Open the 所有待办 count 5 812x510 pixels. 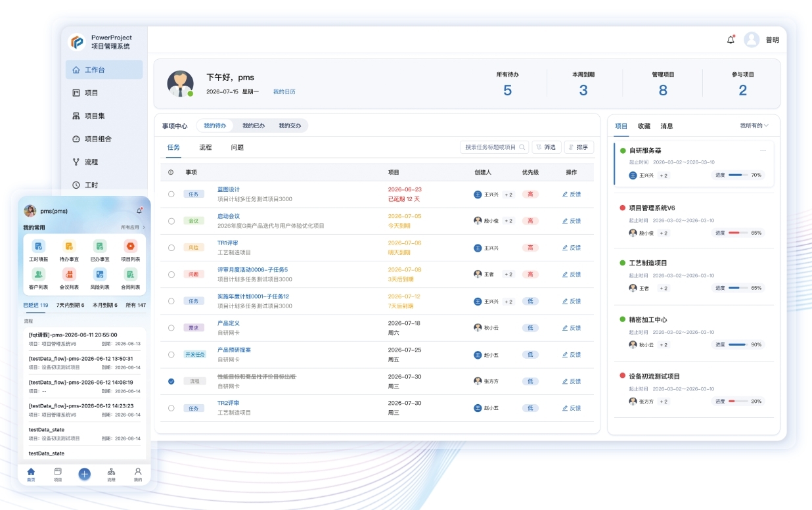(507, 91)
